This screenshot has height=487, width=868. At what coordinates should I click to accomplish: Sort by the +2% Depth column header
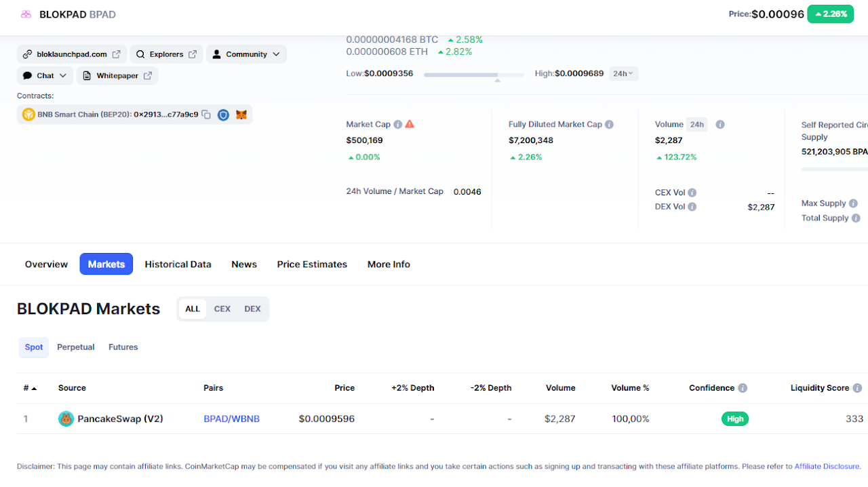tap(413, 388)
